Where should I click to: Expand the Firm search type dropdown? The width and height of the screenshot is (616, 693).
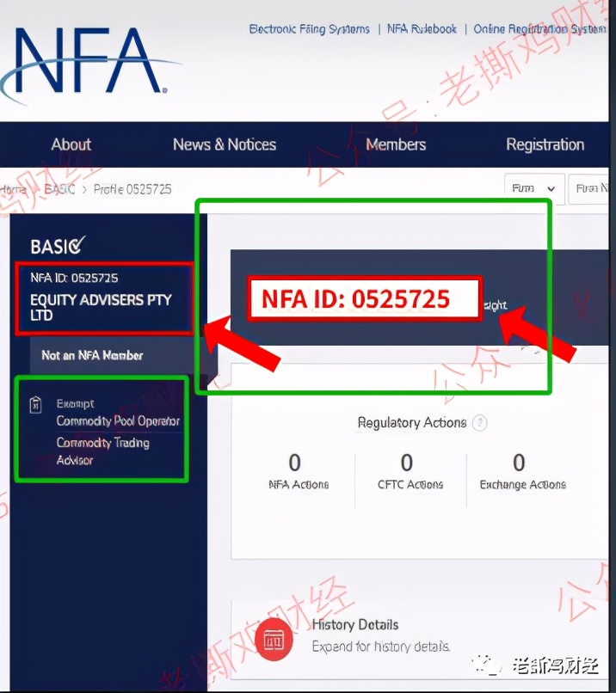pos(534,188)
